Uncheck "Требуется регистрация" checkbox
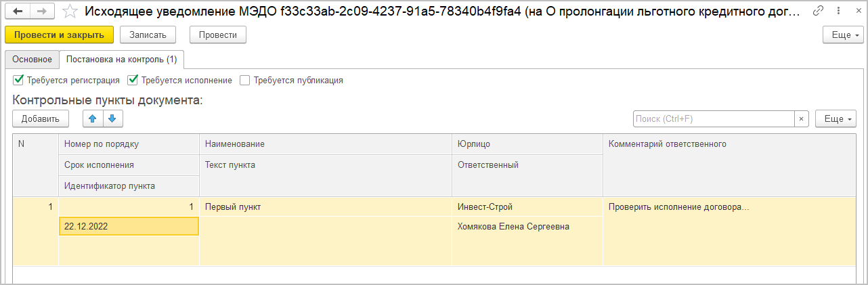This screenshot has height=285, width=868. (x=18, y=80)
